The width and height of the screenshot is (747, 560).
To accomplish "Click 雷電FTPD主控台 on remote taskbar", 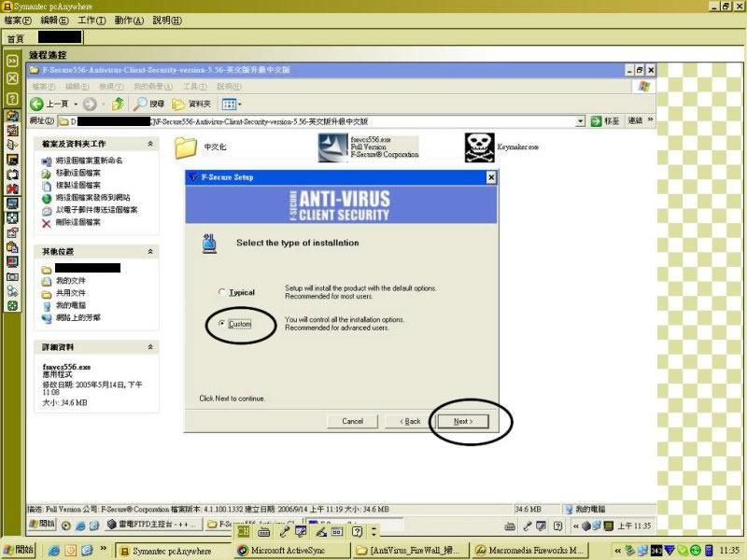I will point(152,525).
